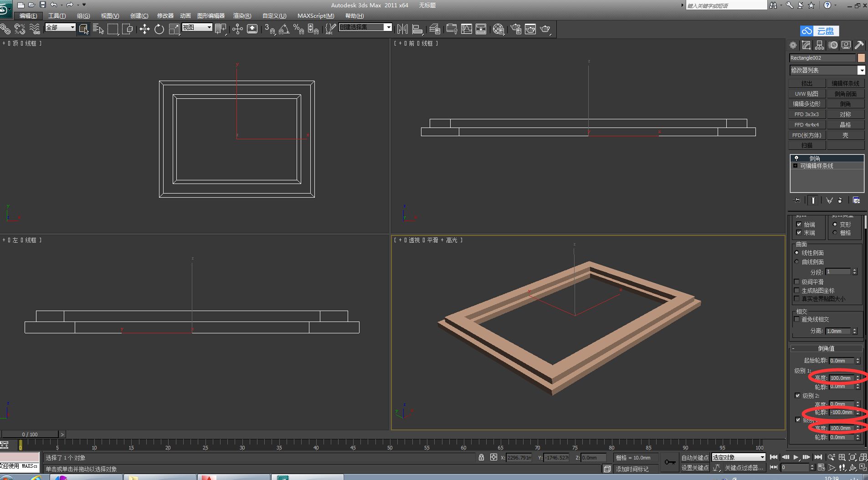Open the MAXScript(M) menu
This screenshot has width=868, height=480.
316,15
